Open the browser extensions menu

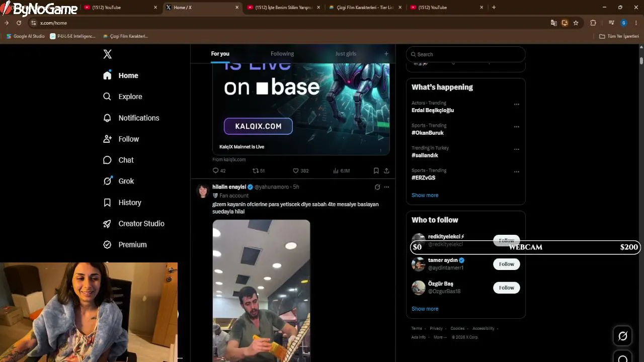pyautogui.click(x=593, y=23)
